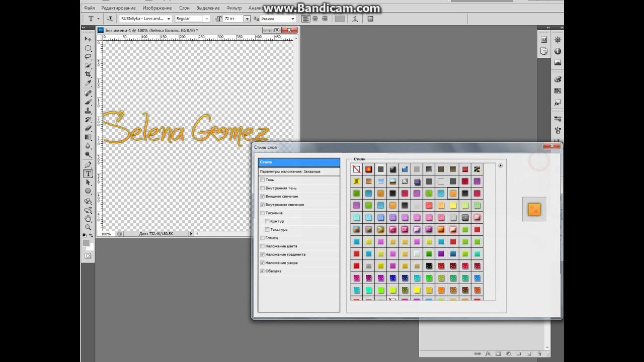
Task: Select the Horizontal Type tool
Action: pyautogui.click(x=88, y=173)
